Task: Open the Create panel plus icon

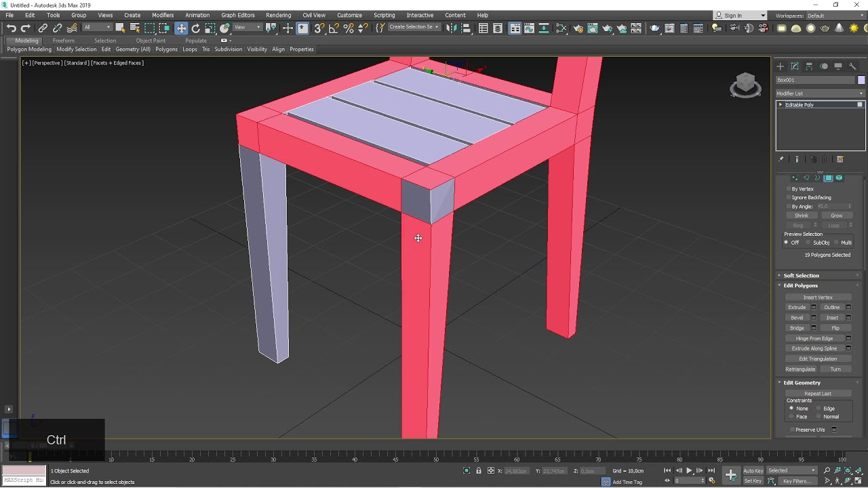Action: pyautogui.click(x=780, y=66)
